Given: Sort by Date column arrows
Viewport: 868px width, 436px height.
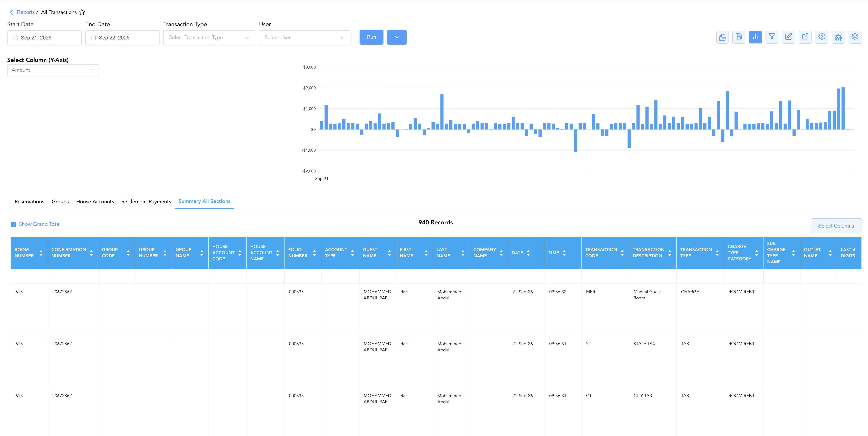Looking at the screenshot, I should click(x=528, y=253).
